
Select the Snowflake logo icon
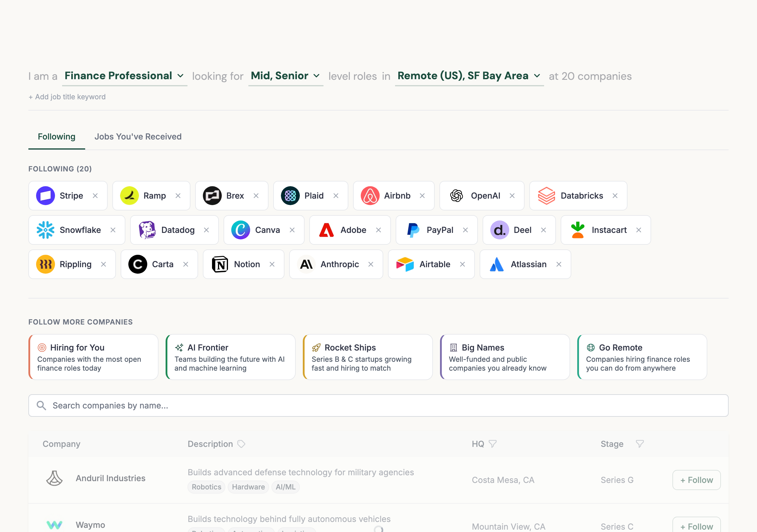coord(46,230)
